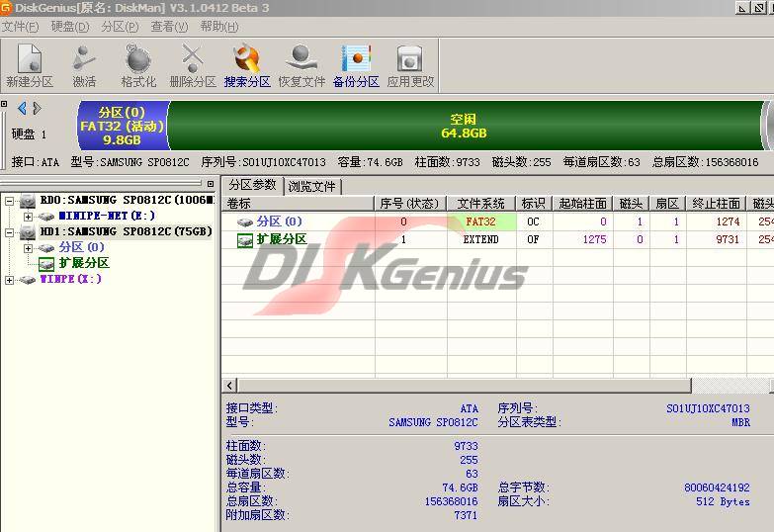Viewport: 774px width, 532px height.
Task: Click the 终止柱面 column header
Action: point(717,204)
